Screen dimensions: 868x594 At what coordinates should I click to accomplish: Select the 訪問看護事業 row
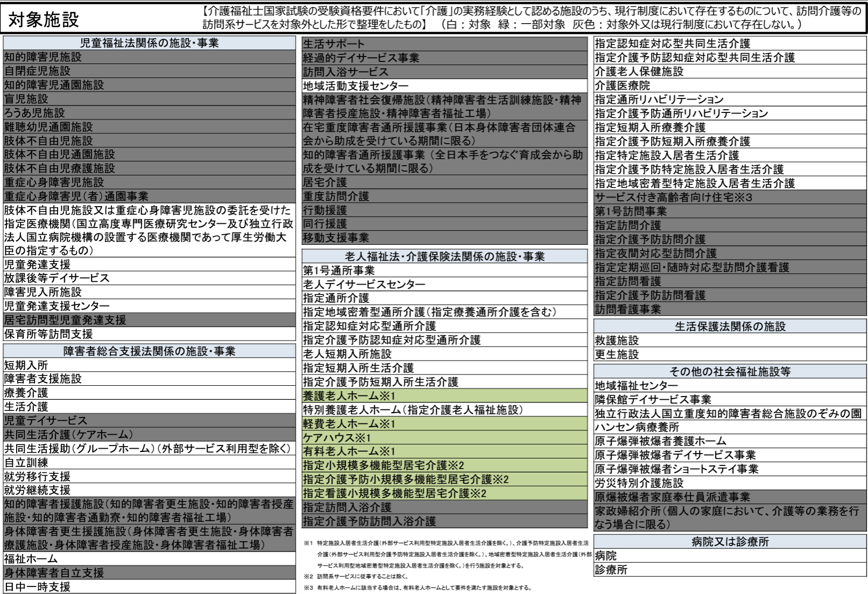click(x=730, y=309)
